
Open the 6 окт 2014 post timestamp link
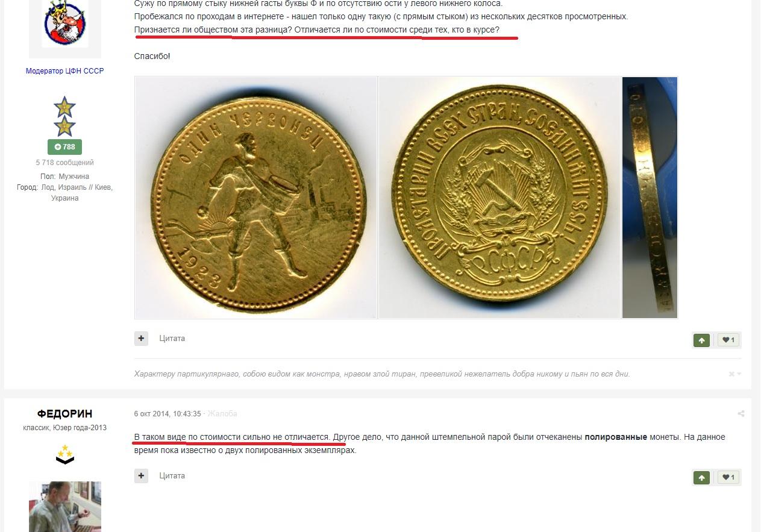[168, 414]
